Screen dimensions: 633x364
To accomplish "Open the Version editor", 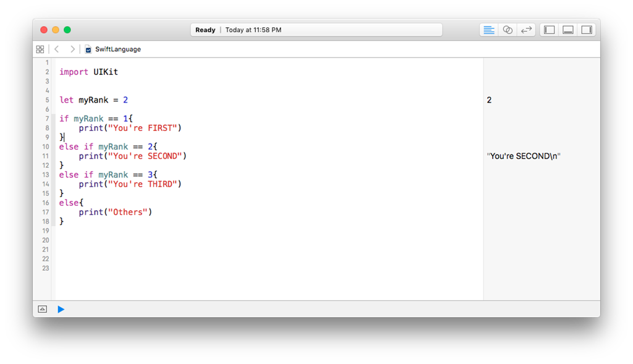I will tap(526, 30).
